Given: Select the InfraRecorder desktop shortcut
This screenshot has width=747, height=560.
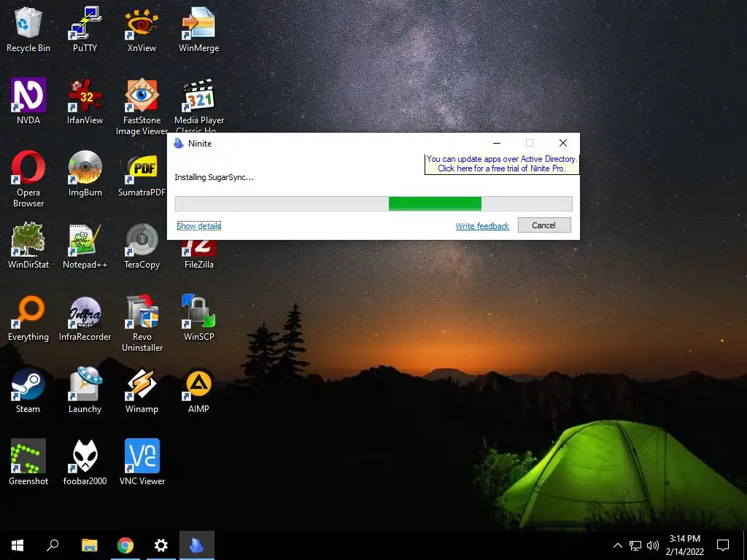Looking at the screenshot, I should pyautogui.click(x=85, y=318).
